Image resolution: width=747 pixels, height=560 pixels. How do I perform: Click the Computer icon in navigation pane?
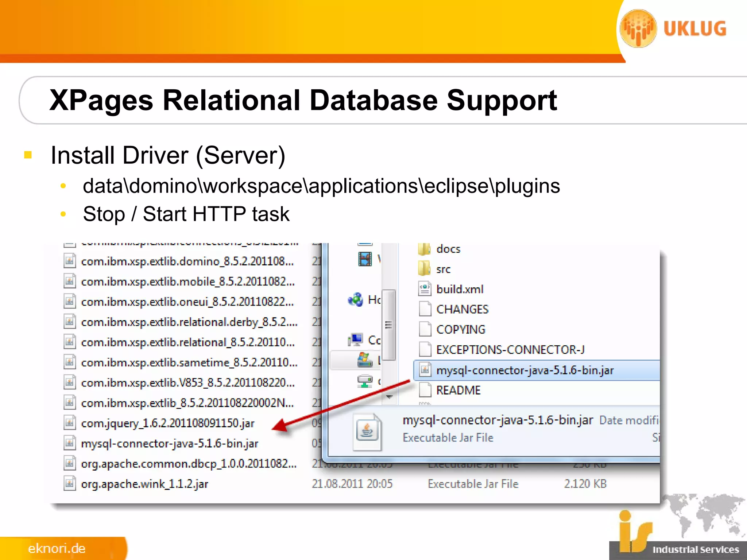coord(356,340)
